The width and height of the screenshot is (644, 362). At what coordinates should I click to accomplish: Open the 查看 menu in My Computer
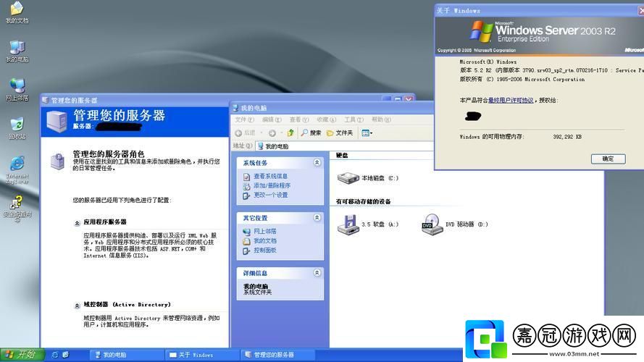298,119
